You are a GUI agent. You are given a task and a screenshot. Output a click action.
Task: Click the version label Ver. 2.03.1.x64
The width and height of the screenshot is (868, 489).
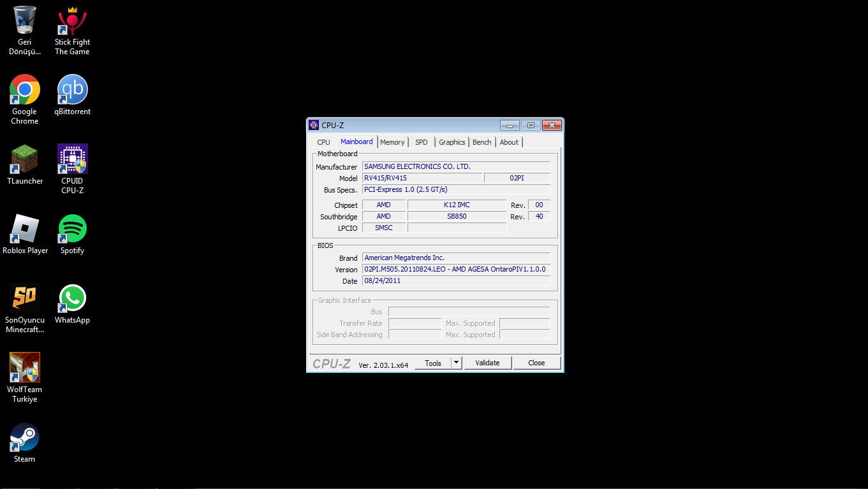(x=383, y=365)
